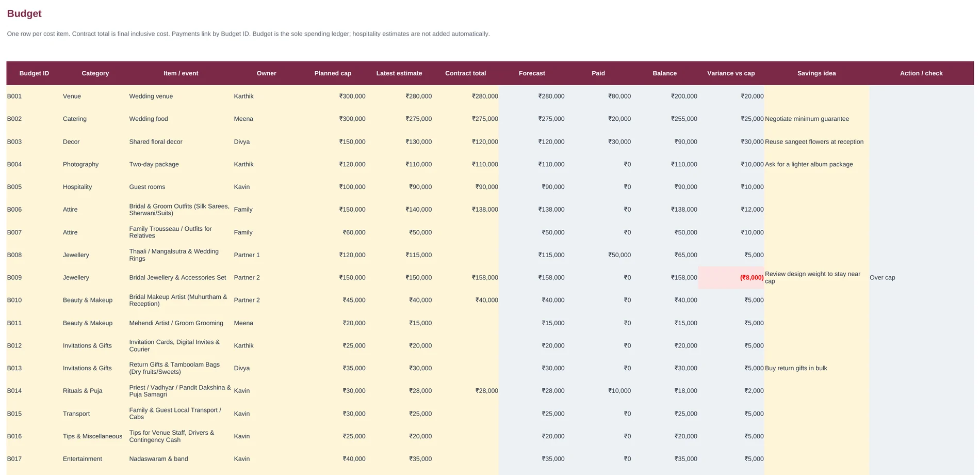Select the Owner column header

tap(267, 73)
